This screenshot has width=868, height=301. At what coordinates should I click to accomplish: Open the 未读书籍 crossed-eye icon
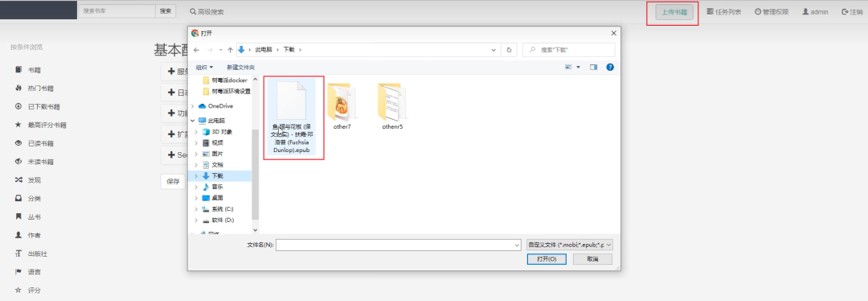pyautogui.click(x=18, y=162)
